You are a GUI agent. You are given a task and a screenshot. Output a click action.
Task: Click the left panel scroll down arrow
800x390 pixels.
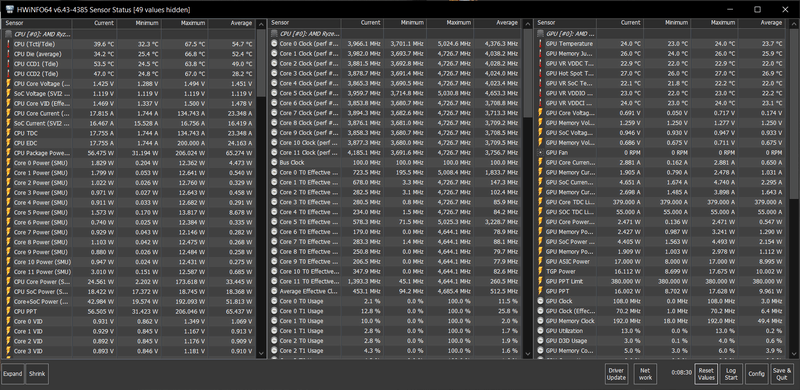pyautogui.click(x=261, y=353)
